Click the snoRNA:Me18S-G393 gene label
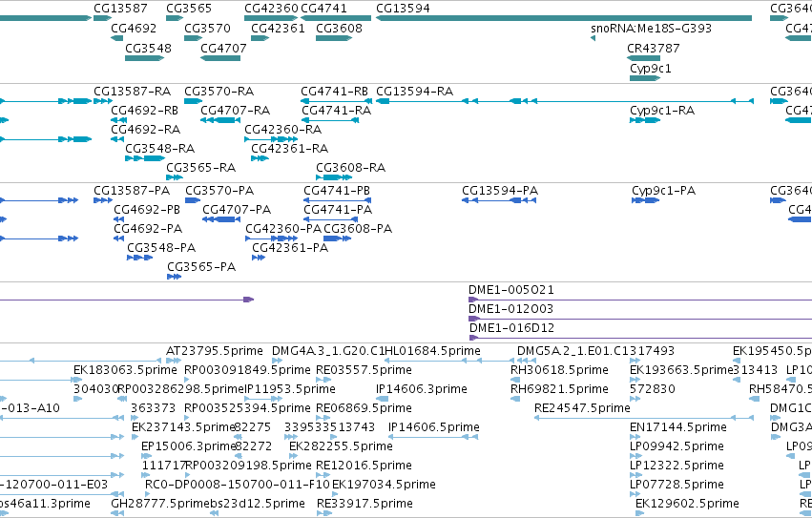 [x=651, y=29]
